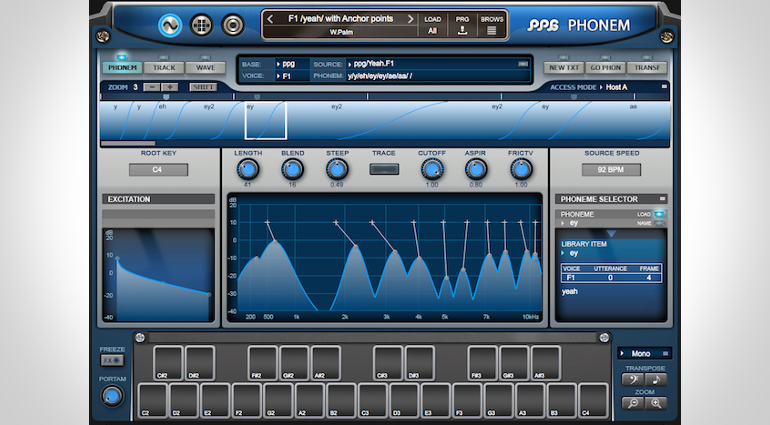Click the concentric circle round icon
770x425 pixels.
point(232,23)
